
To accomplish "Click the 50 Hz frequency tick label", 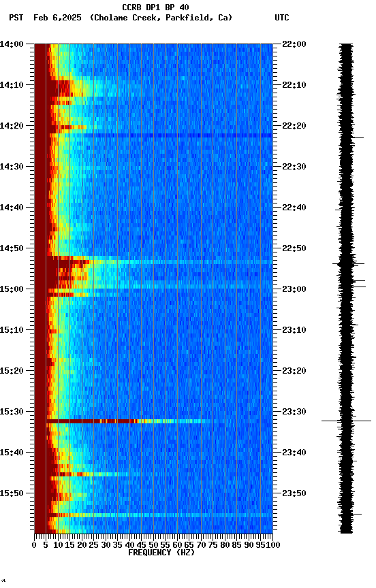I will pos(153,545).
